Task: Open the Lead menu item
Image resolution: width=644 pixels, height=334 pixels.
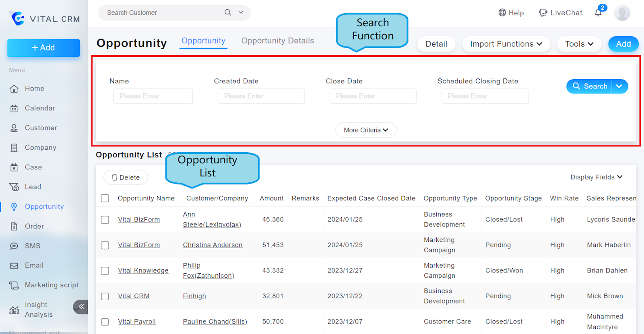Action: click(33, 187)
